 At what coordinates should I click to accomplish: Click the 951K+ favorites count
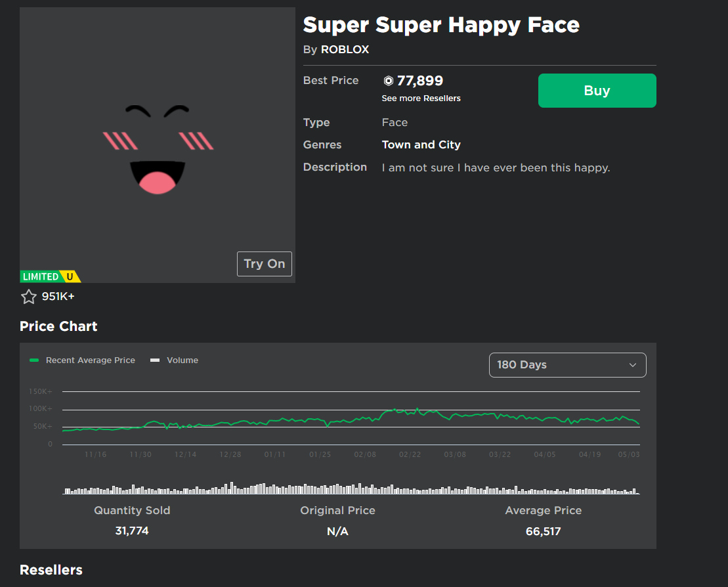pyautogui.click(x=58, y=296)
